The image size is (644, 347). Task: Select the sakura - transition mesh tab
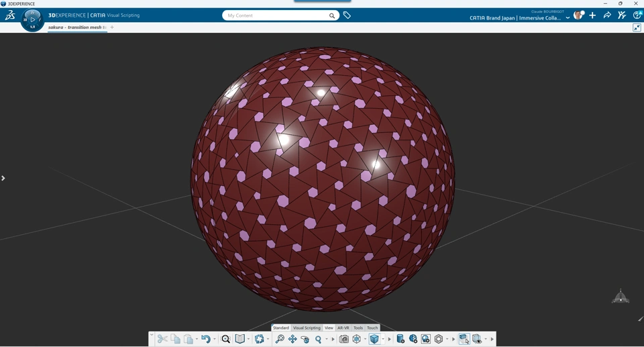[x=77, y=27]
